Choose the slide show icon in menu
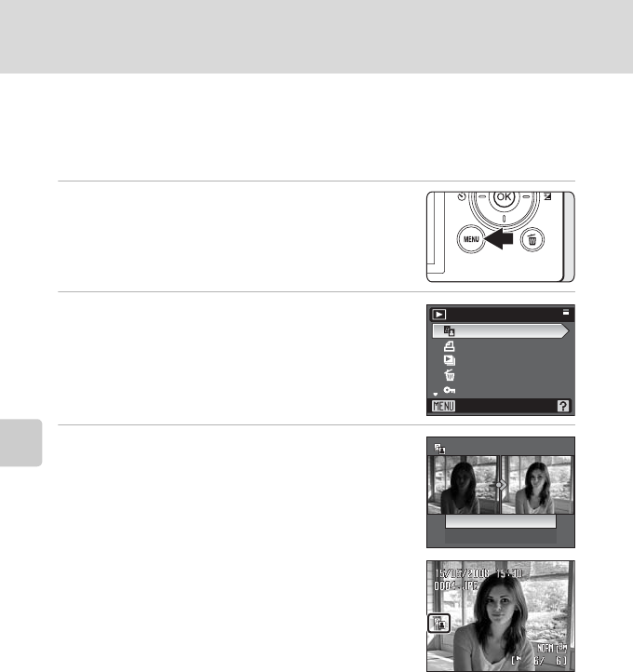633x672 pixels. point(449,360)
